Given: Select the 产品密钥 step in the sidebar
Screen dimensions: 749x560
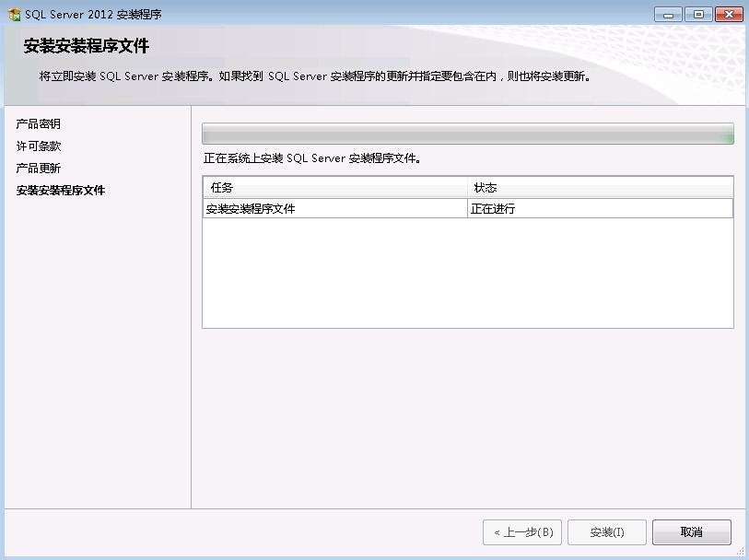Looking at the screenshot, I should point(38,124).
